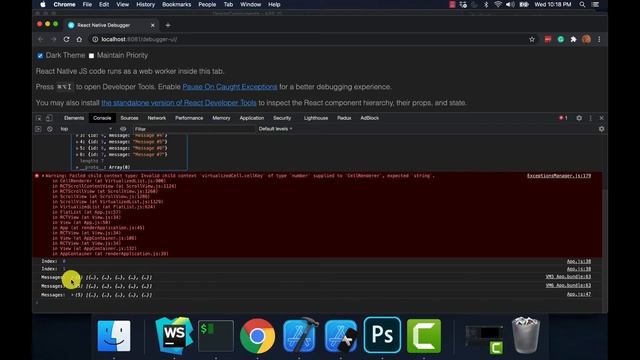This screenshot has width=640, height=360.
Task: Open the DevTools three-dot customize menu
Action: (x=590, y=118)
